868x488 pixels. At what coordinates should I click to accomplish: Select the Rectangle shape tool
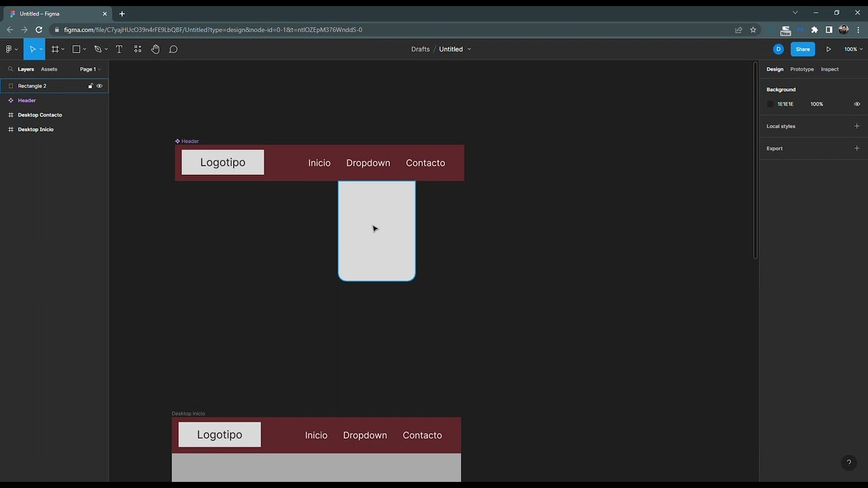[76, 49]
